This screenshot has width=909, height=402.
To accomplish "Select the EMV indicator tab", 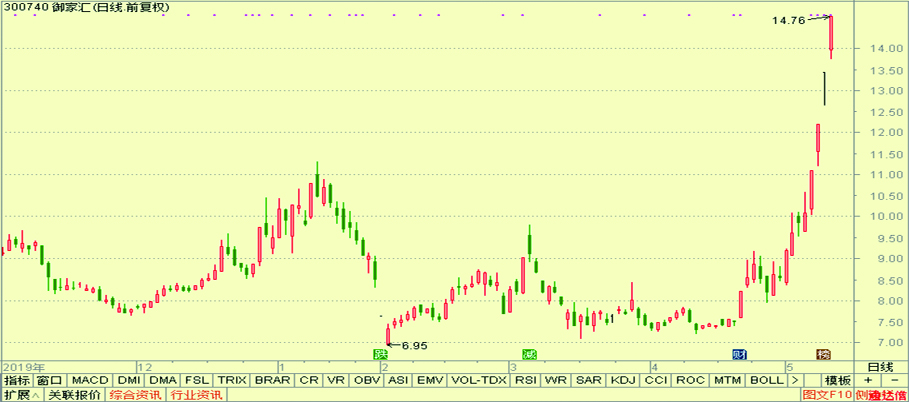I will (430, 381).
